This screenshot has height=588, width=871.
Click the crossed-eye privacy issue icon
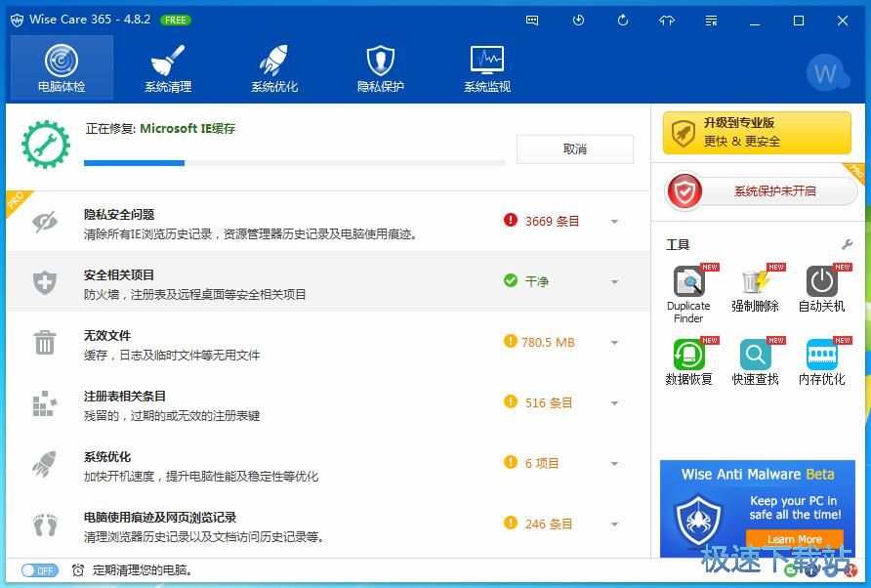[x=45, y=223]
